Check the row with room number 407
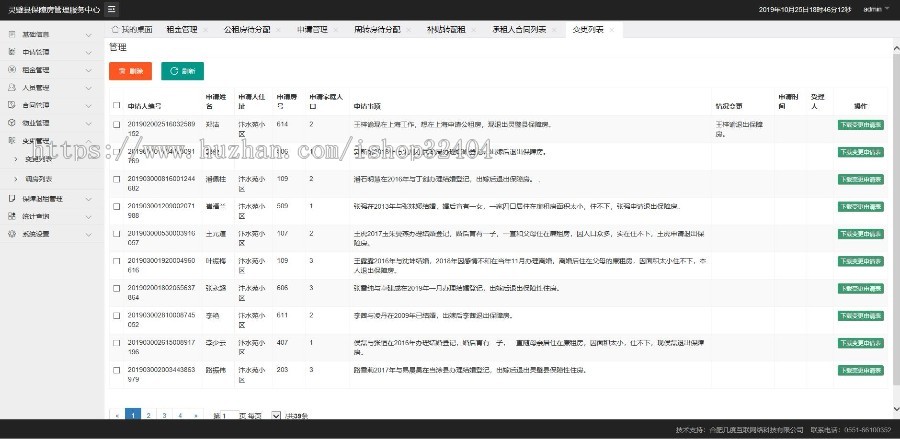The image size is (900, 439). click(x=117, y=343)
